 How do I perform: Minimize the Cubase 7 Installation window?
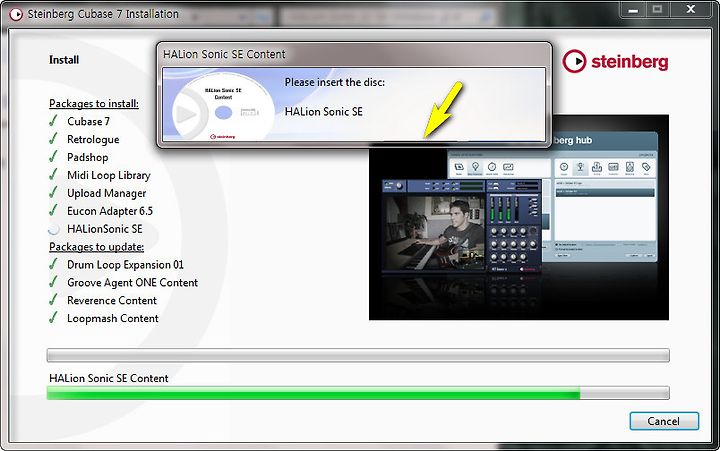633,10
